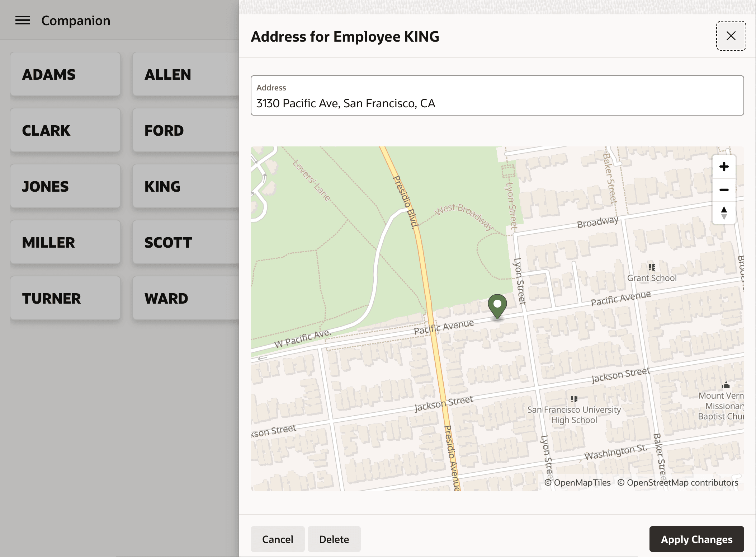This screenshot has height=557, width=756.
Task: Zoom in on the map
Action: tap(724, 167)
